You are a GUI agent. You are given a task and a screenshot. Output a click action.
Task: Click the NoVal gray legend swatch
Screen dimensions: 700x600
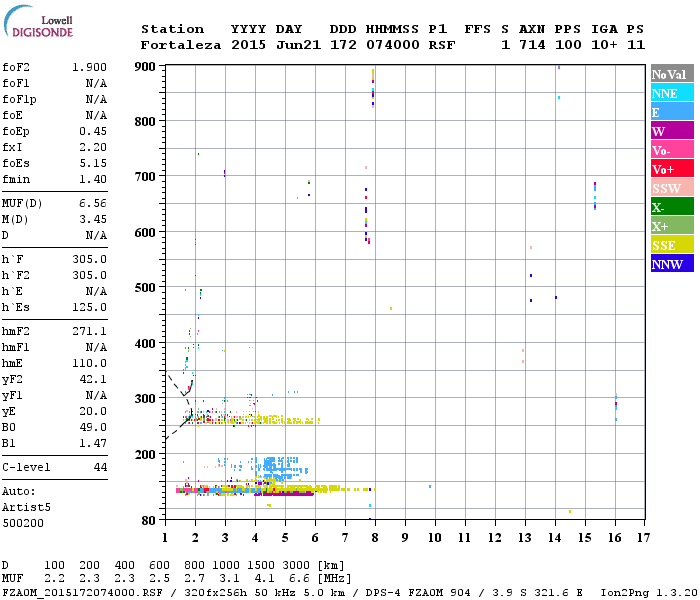click(x=672, y=74)
